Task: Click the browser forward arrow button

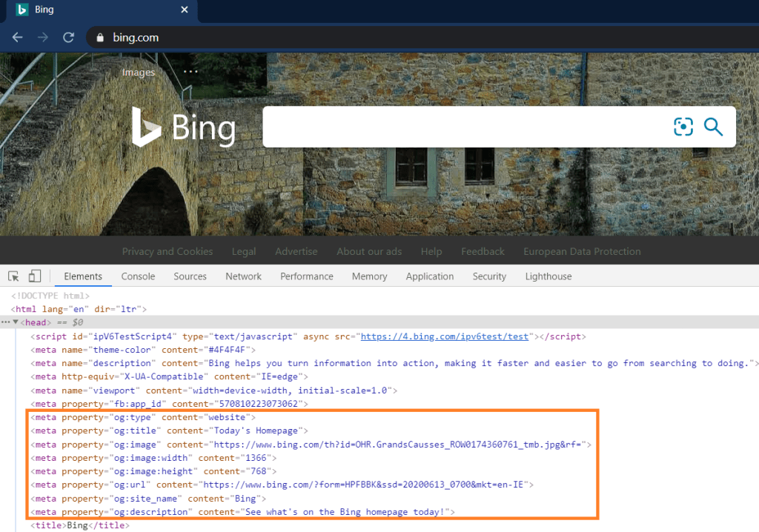Action: pos(43,37)
